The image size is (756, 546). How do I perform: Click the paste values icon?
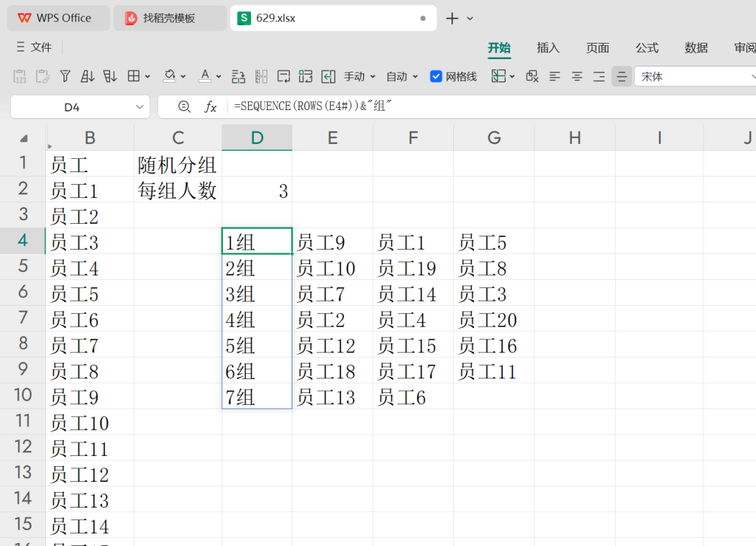[20, 76]
